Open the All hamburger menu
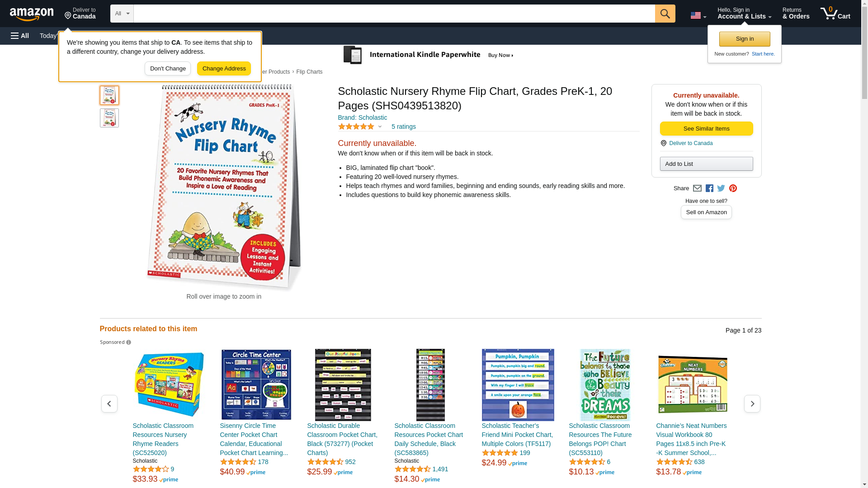Viewport: 868px width, 488px height. [20, 36]
